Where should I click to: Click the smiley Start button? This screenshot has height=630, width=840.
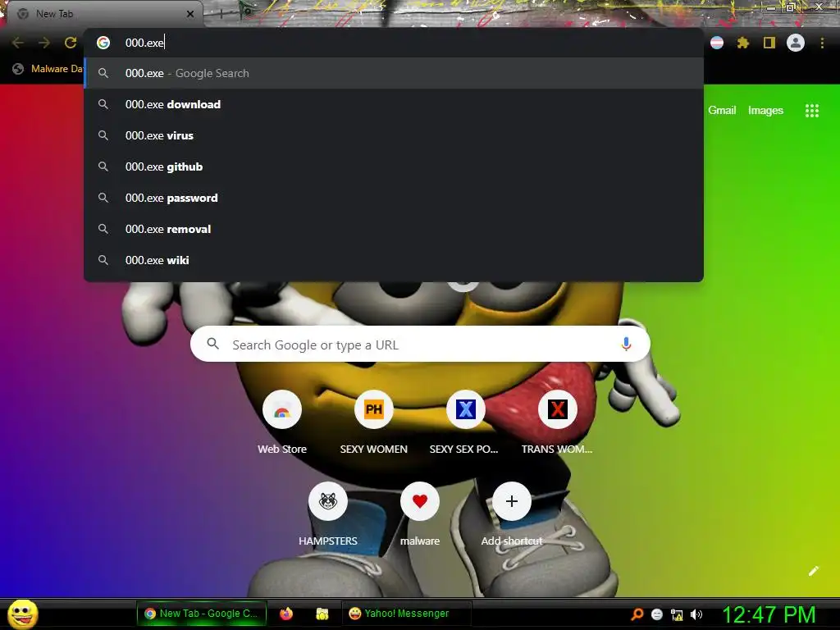click(x=23, y=614)
